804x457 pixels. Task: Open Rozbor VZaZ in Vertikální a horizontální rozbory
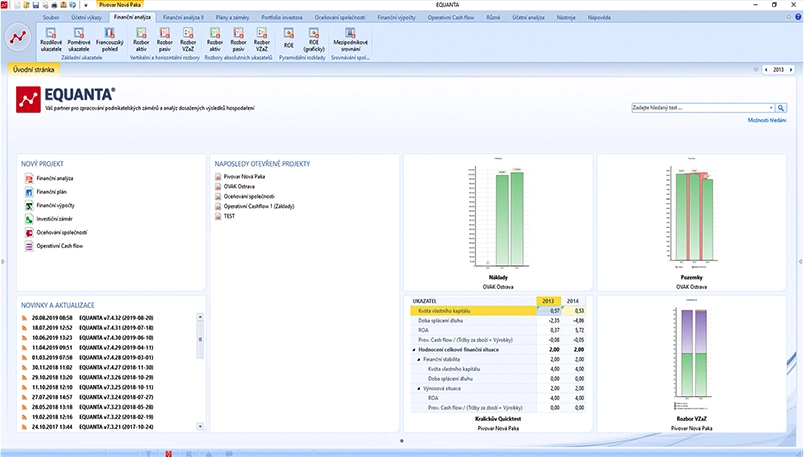[188, 40]
